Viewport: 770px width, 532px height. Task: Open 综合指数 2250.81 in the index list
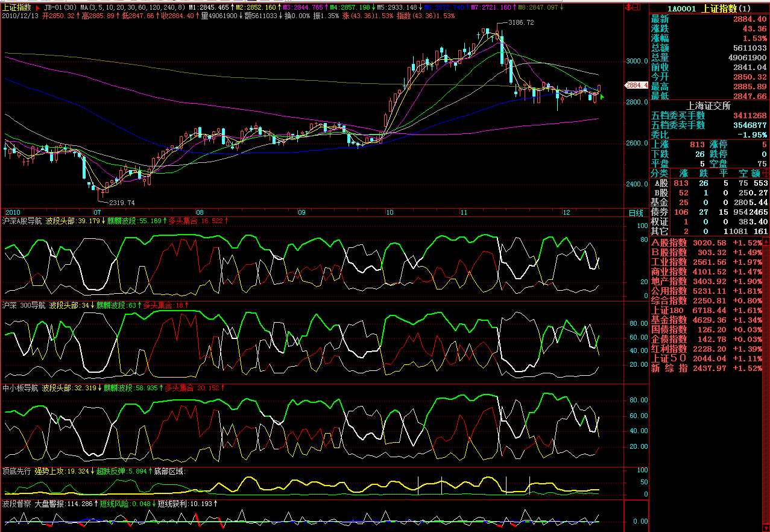(x=707, y=300)
